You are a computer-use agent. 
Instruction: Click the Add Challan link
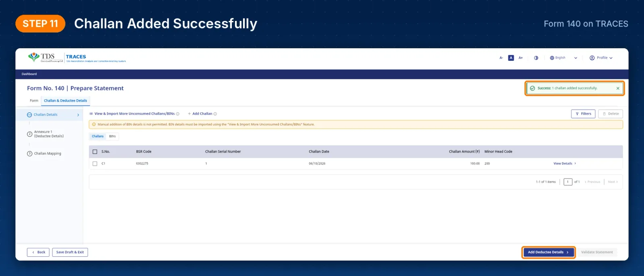pos(202,114)
